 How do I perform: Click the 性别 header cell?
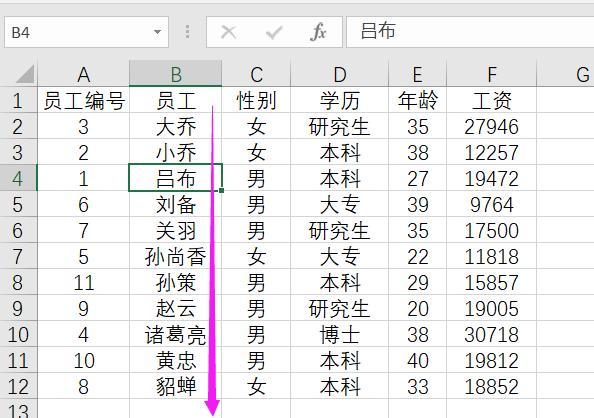point(256,100)
